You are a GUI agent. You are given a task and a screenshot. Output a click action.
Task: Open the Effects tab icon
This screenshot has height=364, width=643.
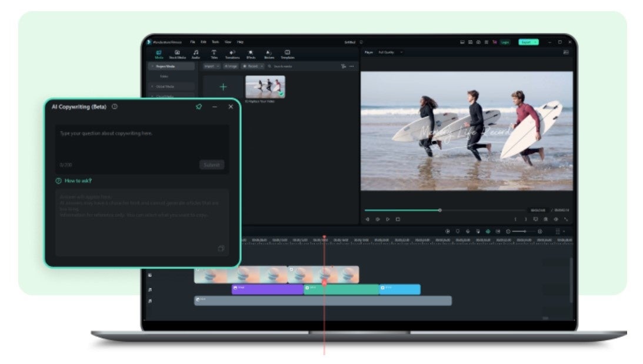(251, 54)
